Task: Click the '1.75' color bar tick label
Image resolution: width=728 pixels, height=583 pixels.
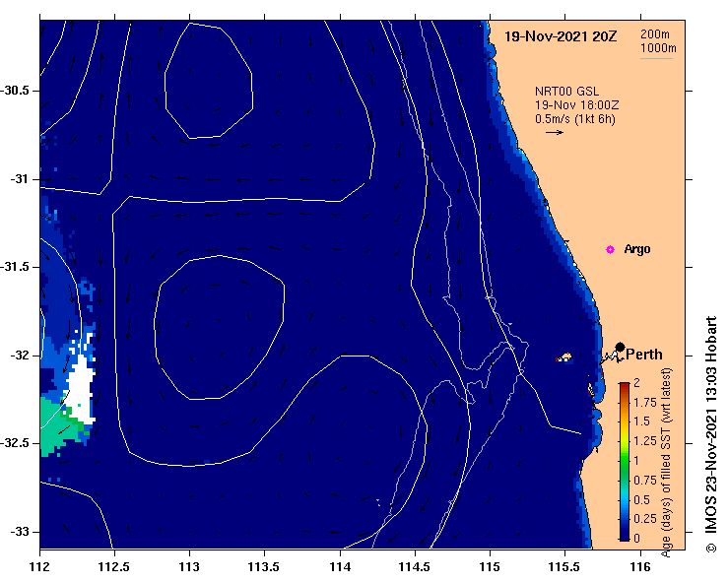Action: (x=645, y=402)
